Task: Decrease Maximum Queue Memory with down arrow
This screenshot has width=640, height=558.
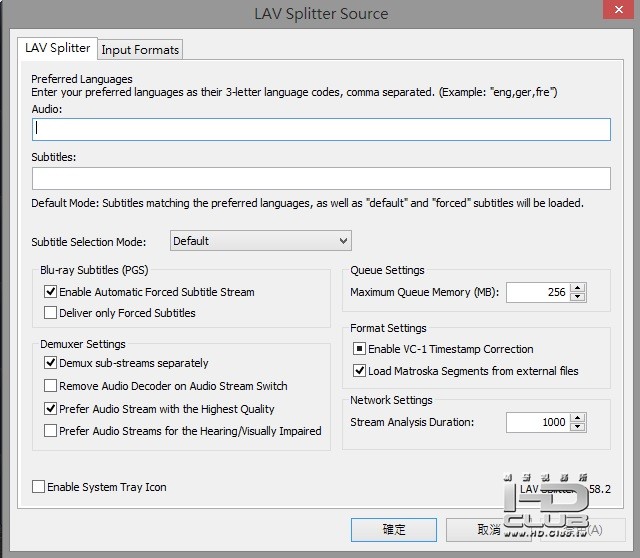Action: pyautogui.click(x=578, y=297)
